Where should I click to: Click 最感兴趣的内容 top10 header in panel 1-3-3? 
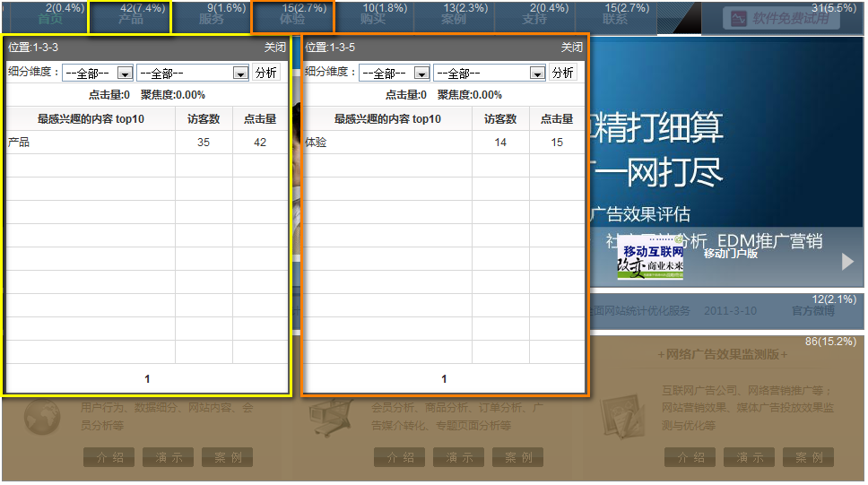[91, 119]
